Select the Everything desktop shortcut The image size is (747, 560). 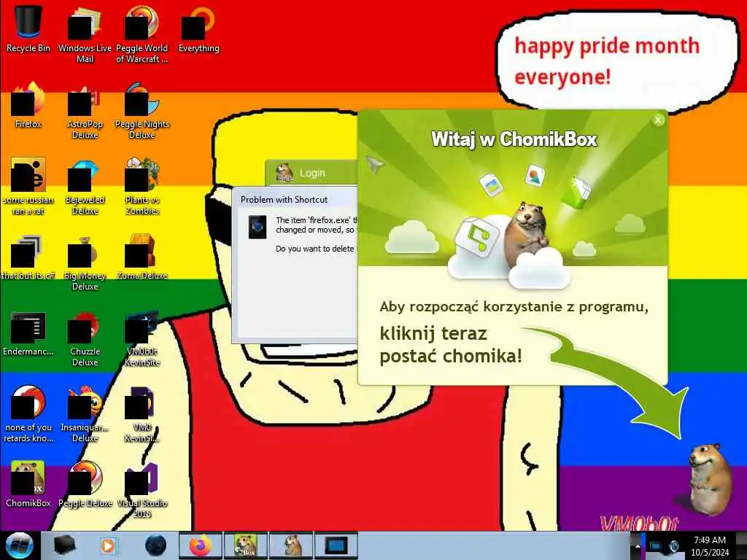pyautogui.click(x=198, y=28)
